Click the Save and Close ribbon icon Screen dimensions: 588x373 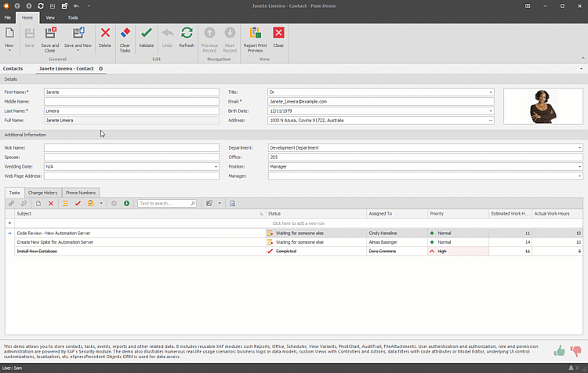49,34
